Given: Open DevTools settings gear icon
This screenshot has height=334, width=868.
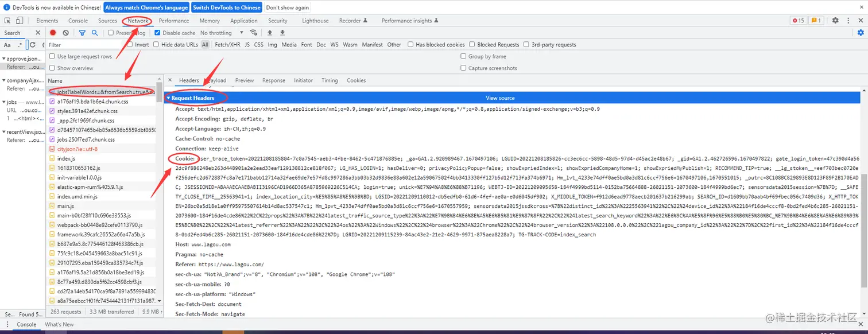Looking at the screenshot, I should coord(835,21).
